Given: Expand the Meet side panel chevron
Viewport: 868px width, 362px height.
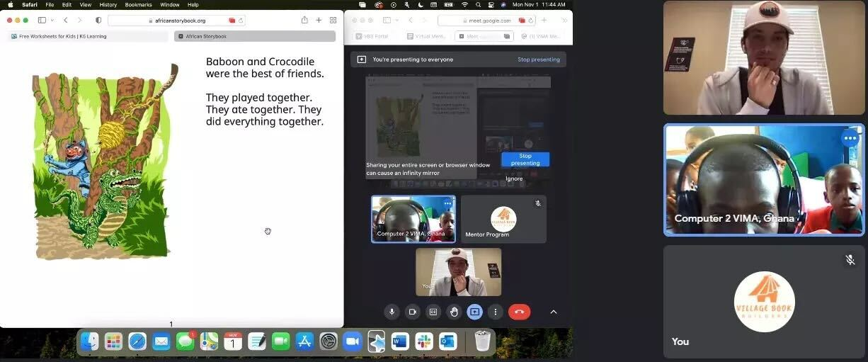Looking at the screenshot, I should click(554, 312).
